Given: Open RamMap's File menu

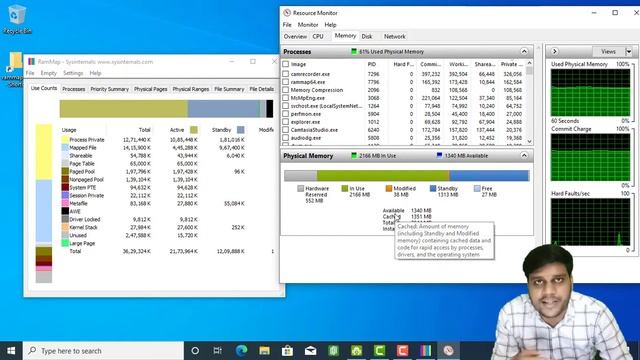Looking at the screenshot, I should 30,73.
